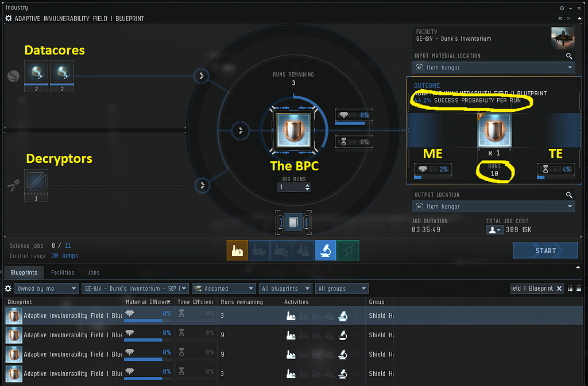The image size is (588, 386).
Task: Open the Assorted dropdown
Action: click(x=224, y=288)
